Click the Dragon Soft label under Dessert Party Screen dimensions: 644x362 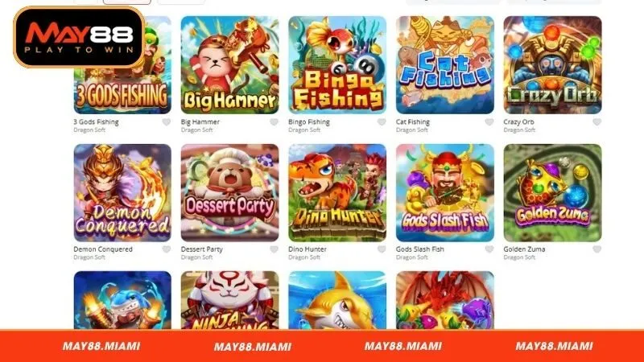click(x=196, y=257)
